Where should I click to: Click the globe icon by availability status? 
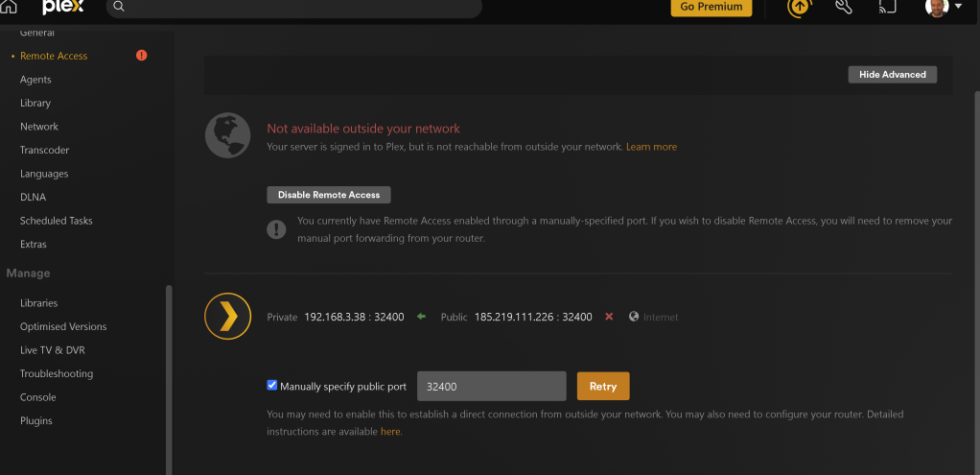(227, 135)
